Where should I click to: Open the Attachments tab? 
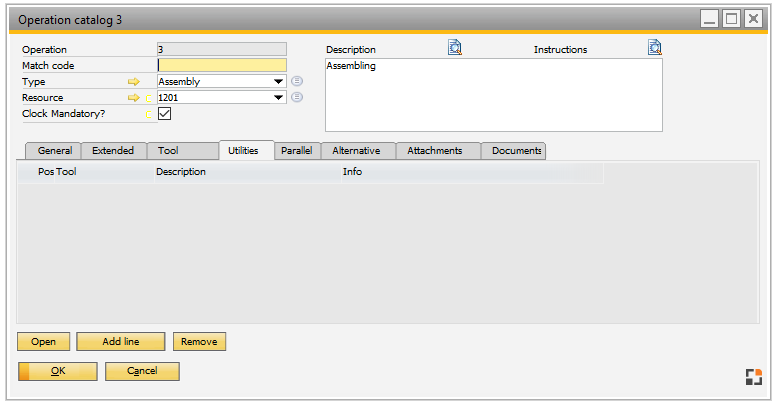(x=434, y=151)
